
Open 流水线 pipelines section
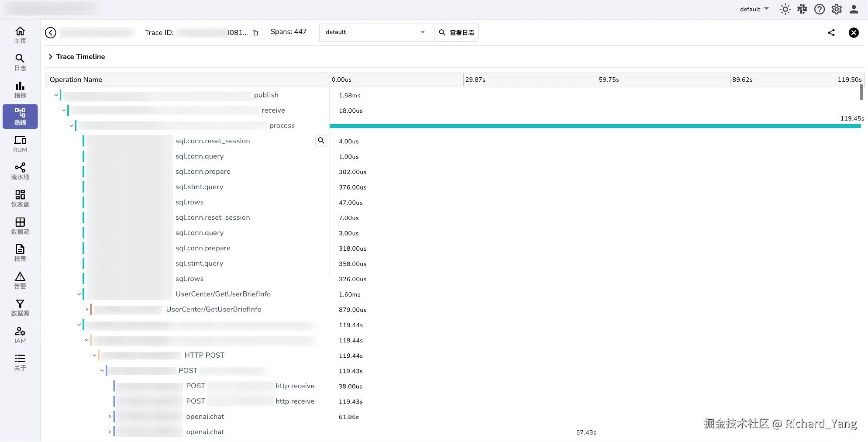(20, 171)
